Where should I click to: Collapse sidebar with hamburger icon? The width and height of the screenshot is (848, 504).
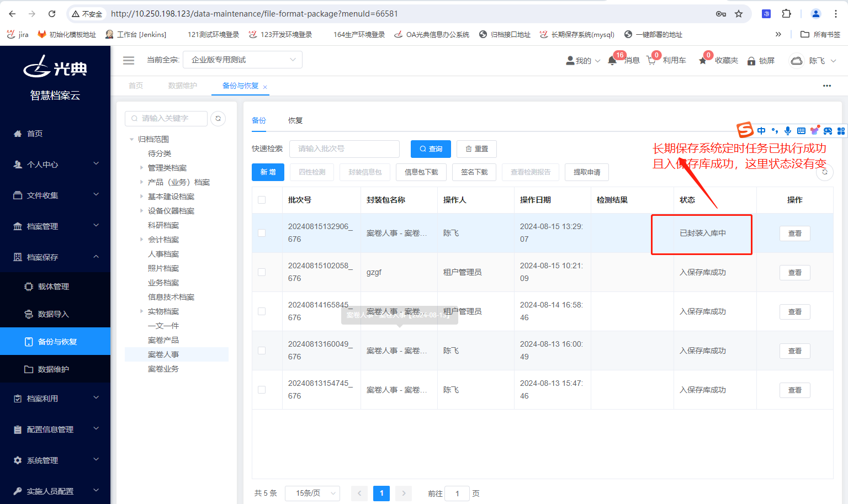click(x=129, y=60)
